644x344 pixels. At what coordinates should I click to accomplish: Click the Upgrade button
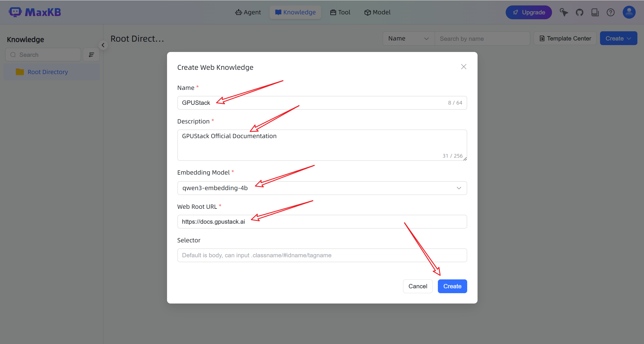pyautogui.click(x=528, y=12)
